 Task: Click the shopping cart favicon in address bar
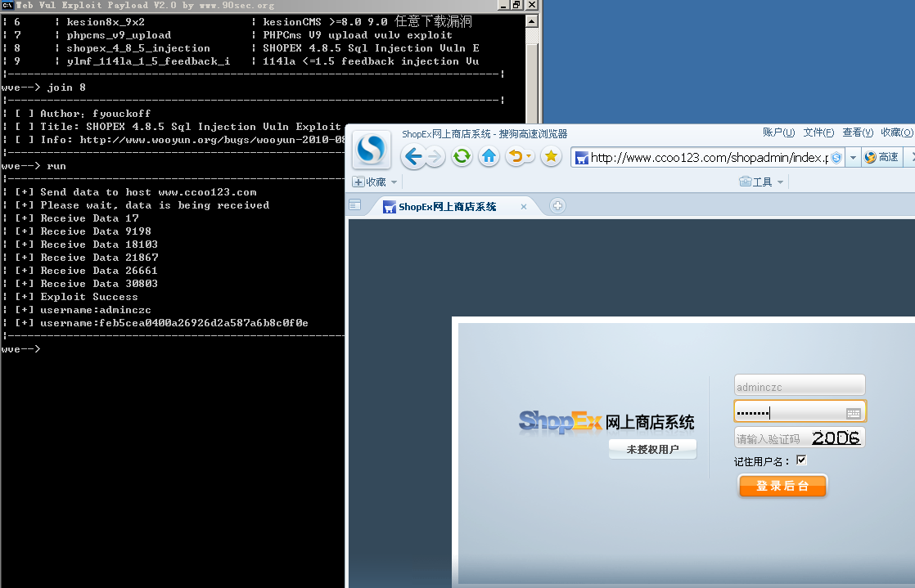(x=581, y=158)
